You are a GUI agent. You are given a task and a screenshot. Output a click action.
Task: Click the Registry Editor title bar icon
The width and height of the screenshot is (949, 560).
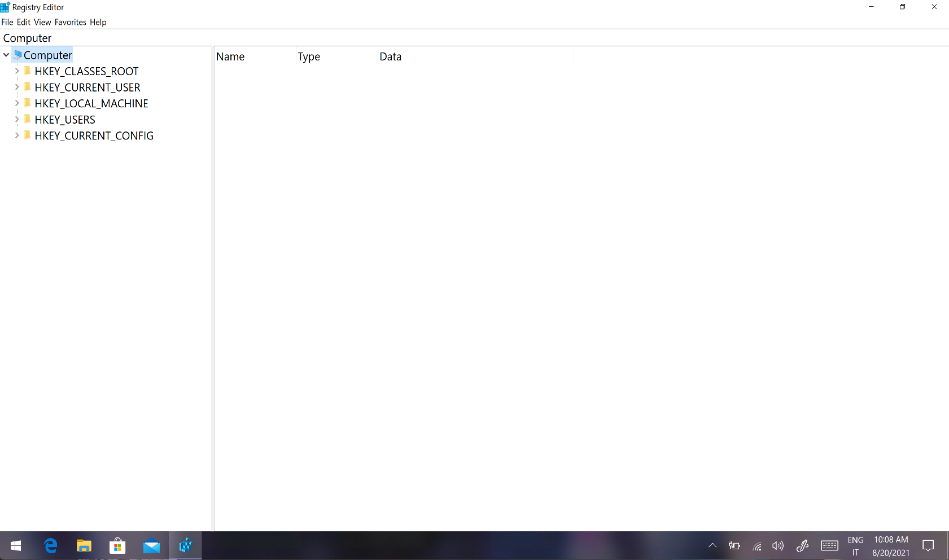(x=5, y=7)
